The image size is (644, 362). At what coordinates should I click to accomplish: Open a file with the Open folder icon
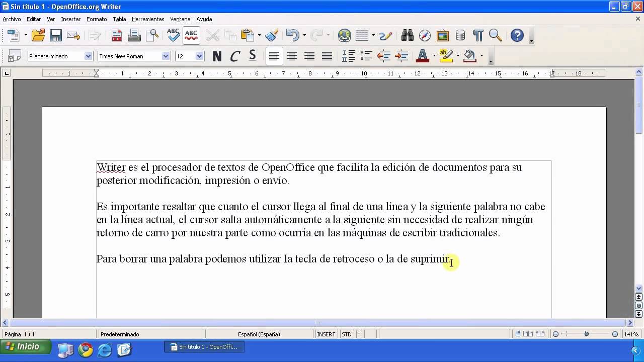[x=38, y=35]
